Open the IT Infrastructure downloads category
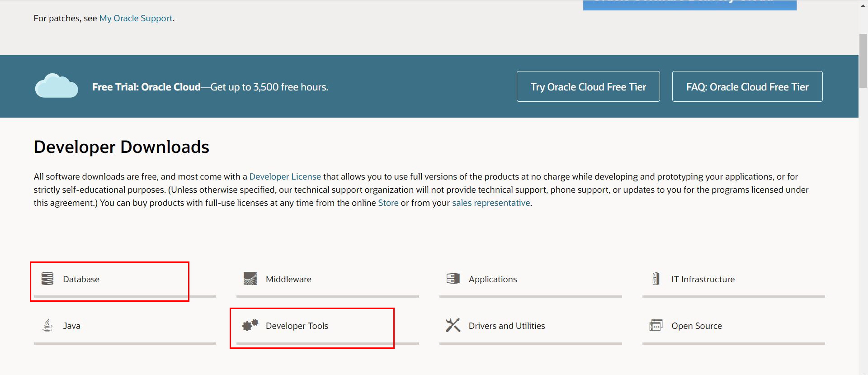 coord(734,279)
